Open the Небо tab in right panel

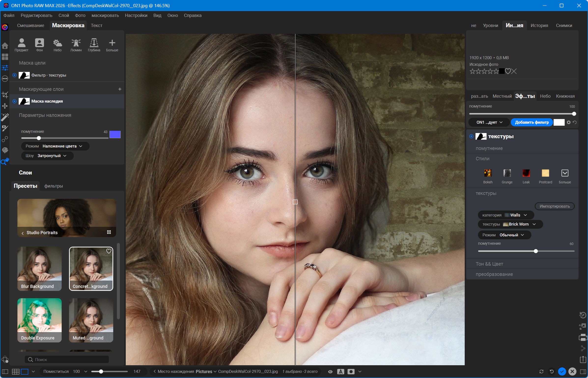point(545,96)
